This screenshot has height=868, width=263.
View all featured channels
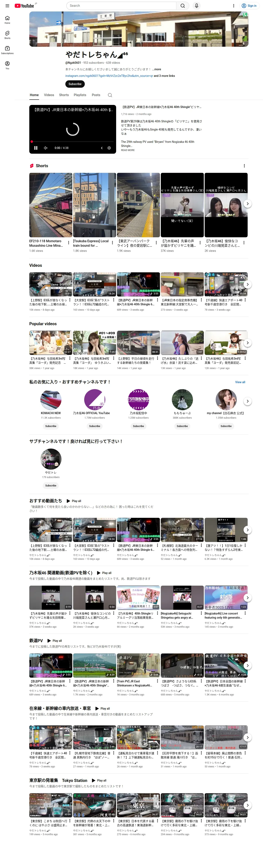(240, 382)
